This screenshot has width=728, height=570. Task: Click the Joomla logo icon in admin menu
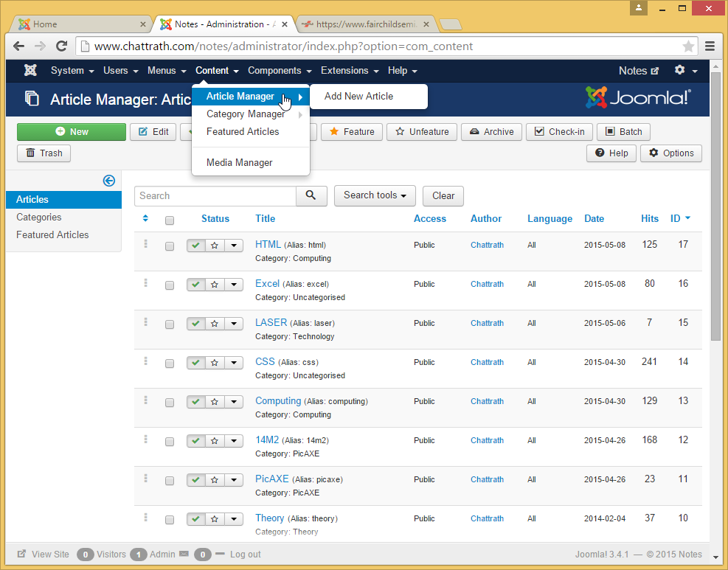pos(30,71)
